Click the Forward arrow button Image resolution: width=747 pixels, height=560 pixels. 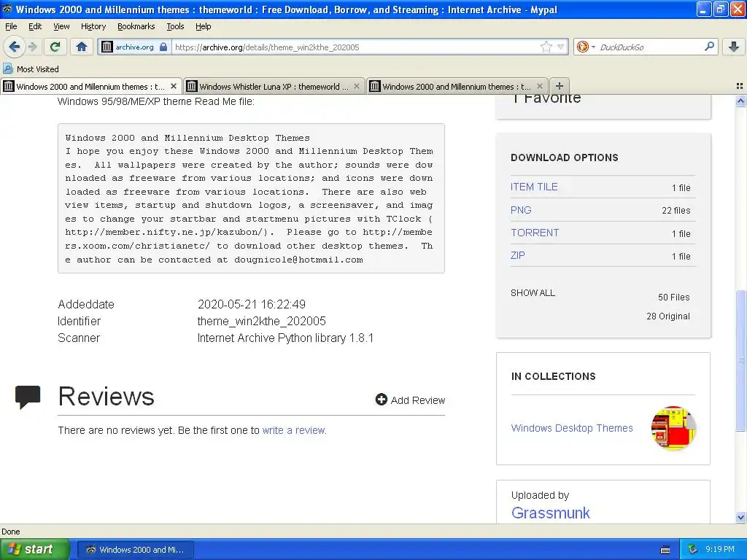[33, 47]
